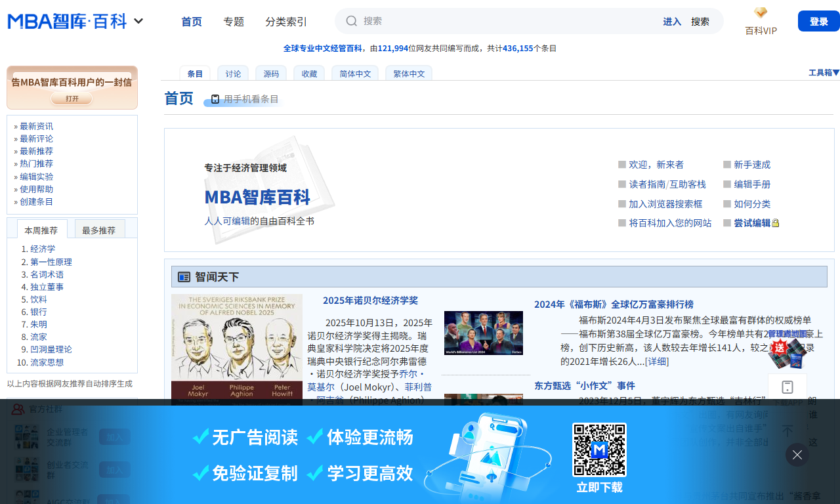Open 最新资讯 sidebar link
The image size is (840, 504).
click(36, 126)
